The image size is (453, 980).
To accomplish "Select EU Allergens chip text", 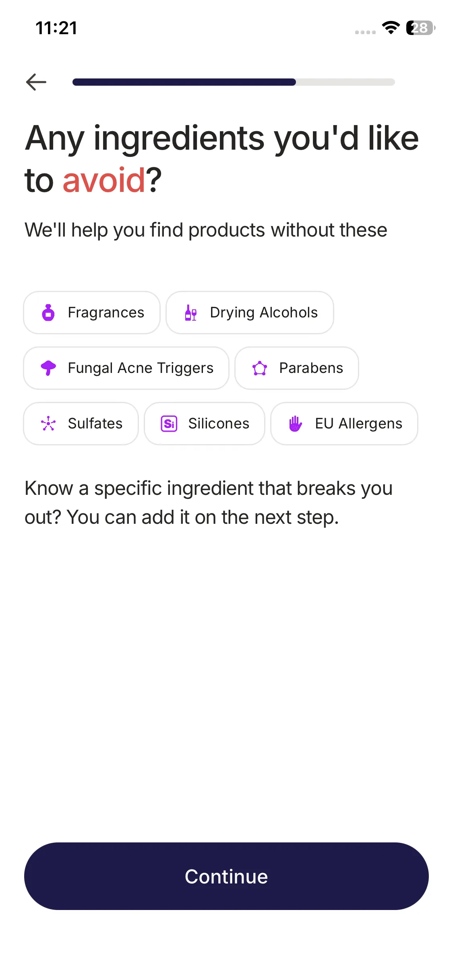I will click(x=358, y=424).
